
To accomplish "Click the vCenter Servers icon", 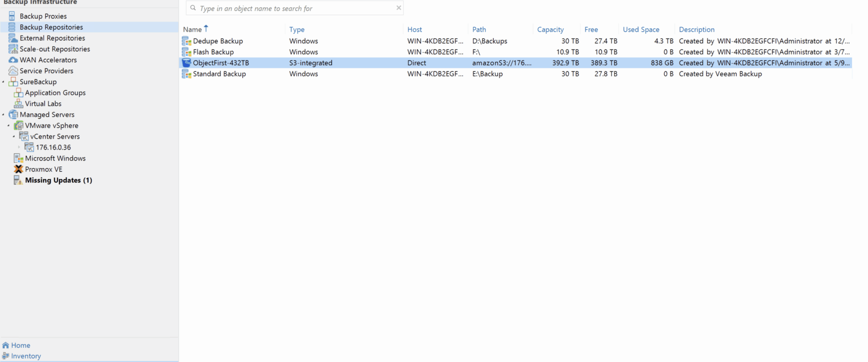I will coord(24,136).
